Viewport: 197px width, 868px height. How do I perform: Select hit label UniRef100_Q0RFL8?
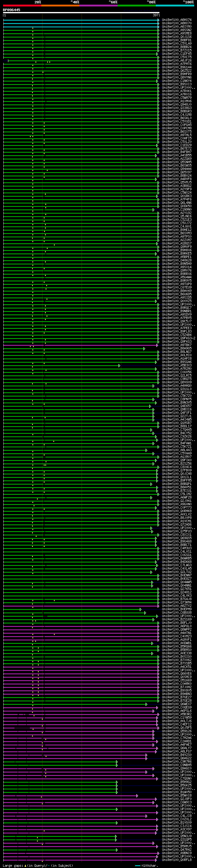[176, 860]
